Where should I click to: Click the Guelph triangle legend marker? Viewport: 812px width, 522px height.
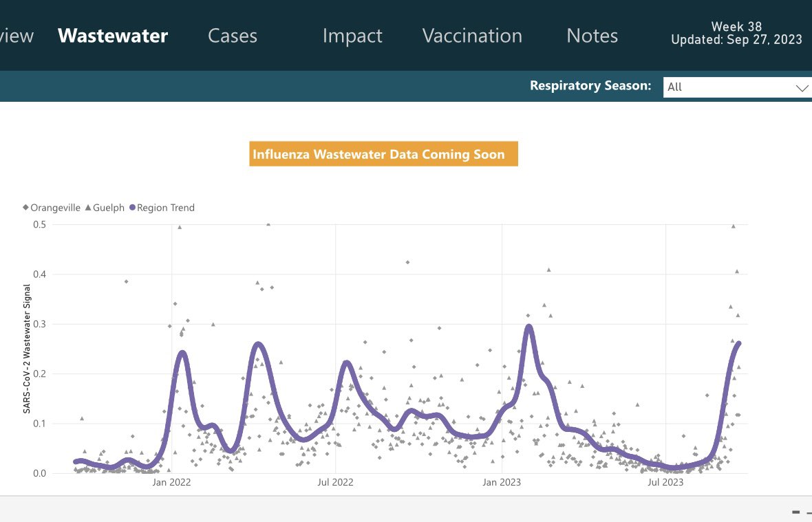pos(88,207)
